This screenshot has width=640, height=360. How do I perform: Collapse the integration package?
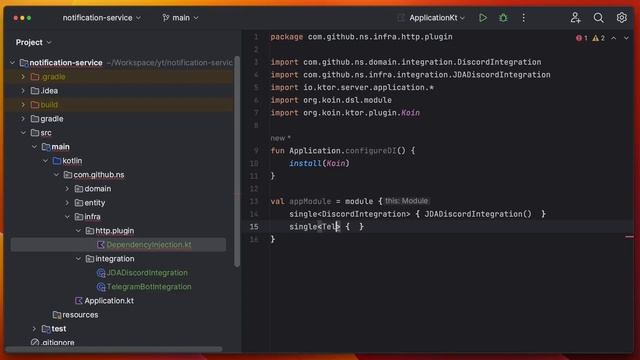pos(78,259)
